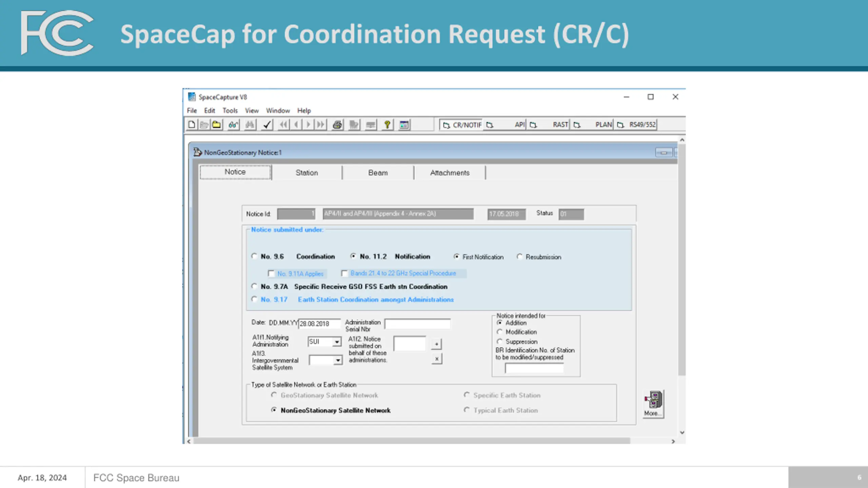Open the Tools menu

point(230,110)
